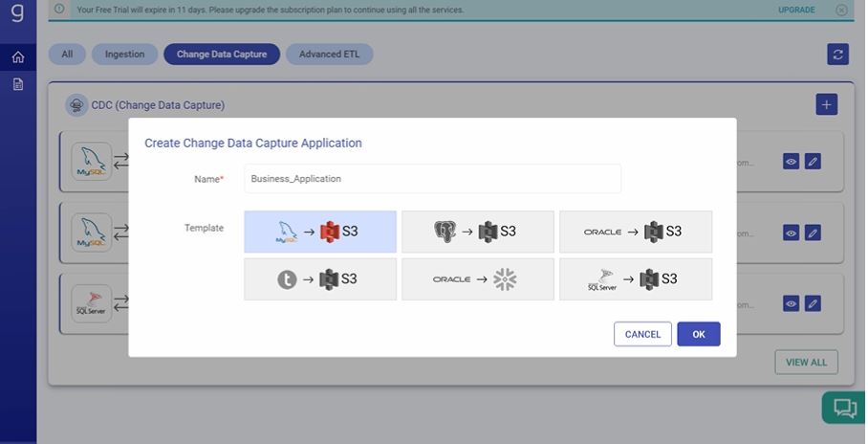Viewport: 868px width, 444px height.
Task: Choose MySQL to S3 template
Action: pyautogui.click(x=320, y=232)
